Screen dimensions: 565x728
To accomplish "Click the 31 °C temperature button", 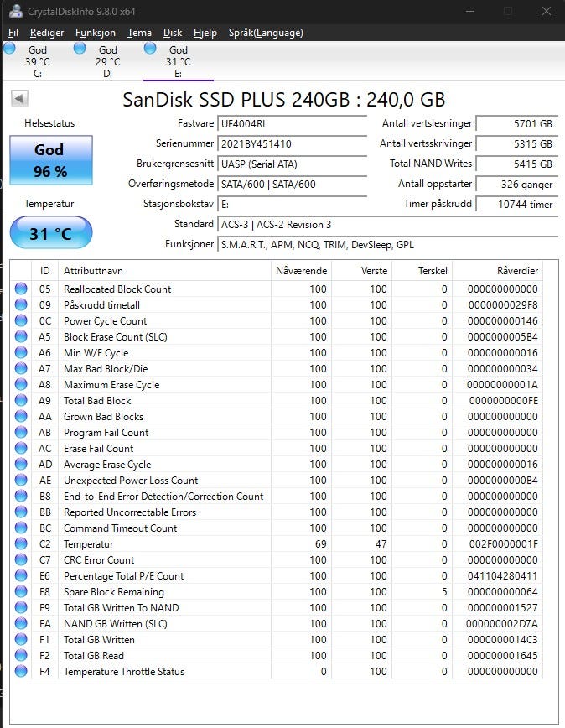I will [x=51, y=232].
